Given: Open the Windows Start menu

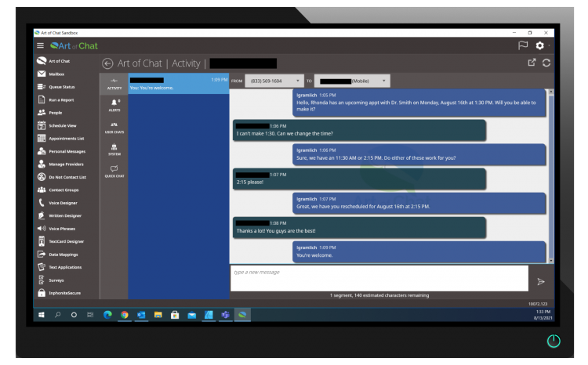Looking at the screenshot, I should click(x=42, y=315).
